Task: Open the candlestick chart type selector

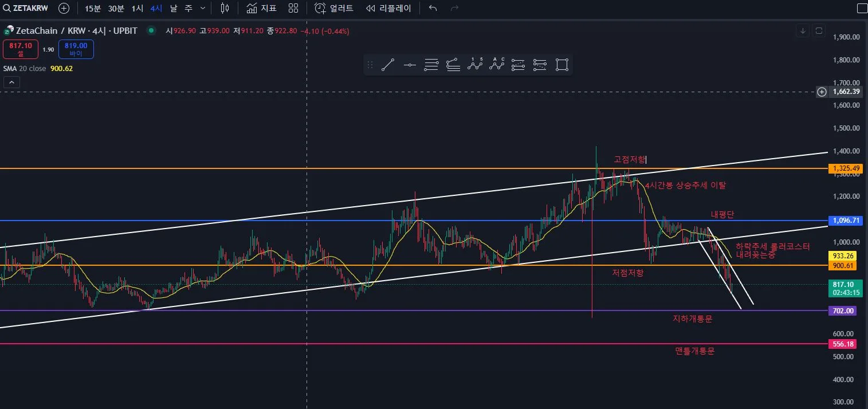Action: 225,9
